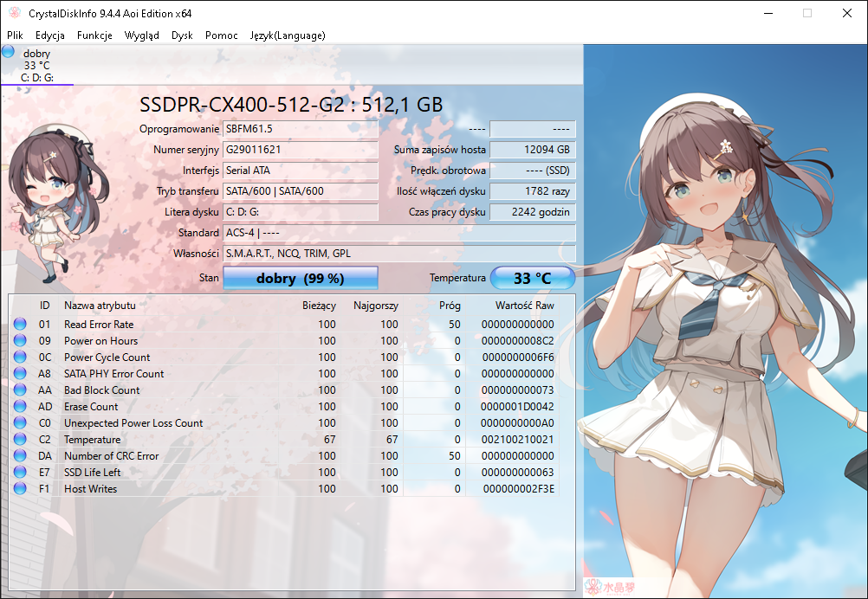This screenshot has height=599, width=868.
Task: Select the Number of CRC Error attribute name
Action: [111, 456]
